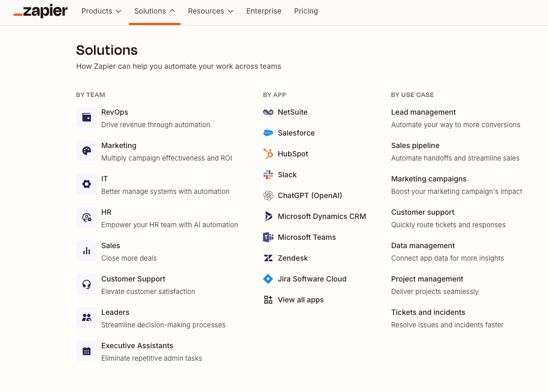Click the Zapier logo

pyautogui.click(x=40, y=11)
